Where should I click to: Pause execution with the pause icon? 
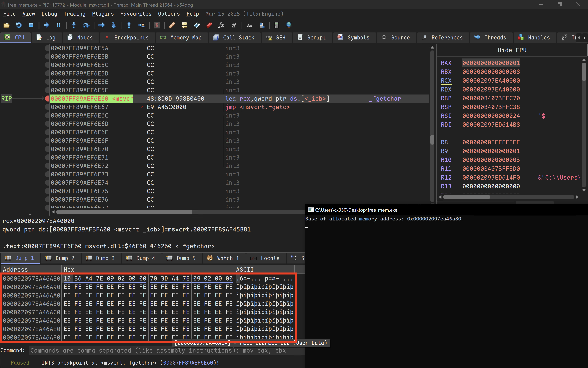[x=59, y=25]
